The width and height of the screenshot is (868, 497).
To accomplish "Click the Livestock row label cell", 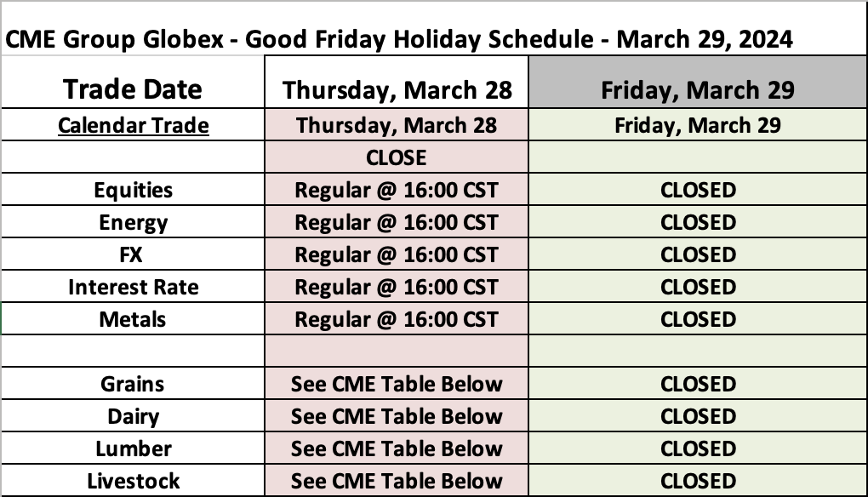I will point(133,481).
